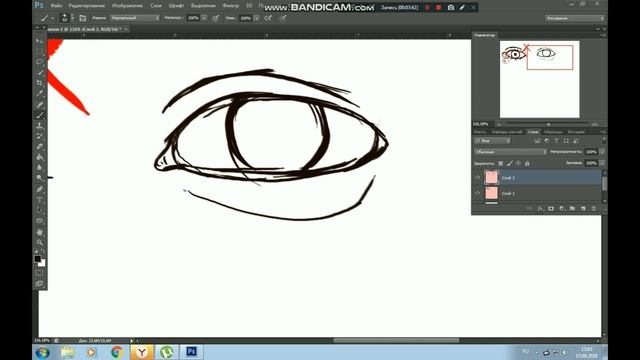This screenshot has width=640, height=360.
Task: Toggle lock transparent pixels
Action: coord(500,163)
